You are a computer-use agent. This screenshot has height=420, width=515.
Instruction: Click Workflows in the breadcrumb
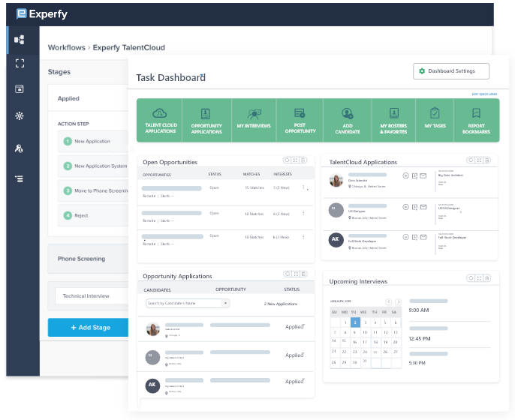coord(67,47)
